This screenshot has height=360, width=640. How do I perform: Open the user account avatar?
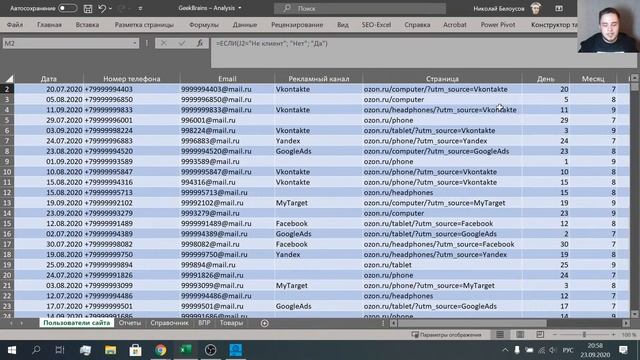[536, 8]
